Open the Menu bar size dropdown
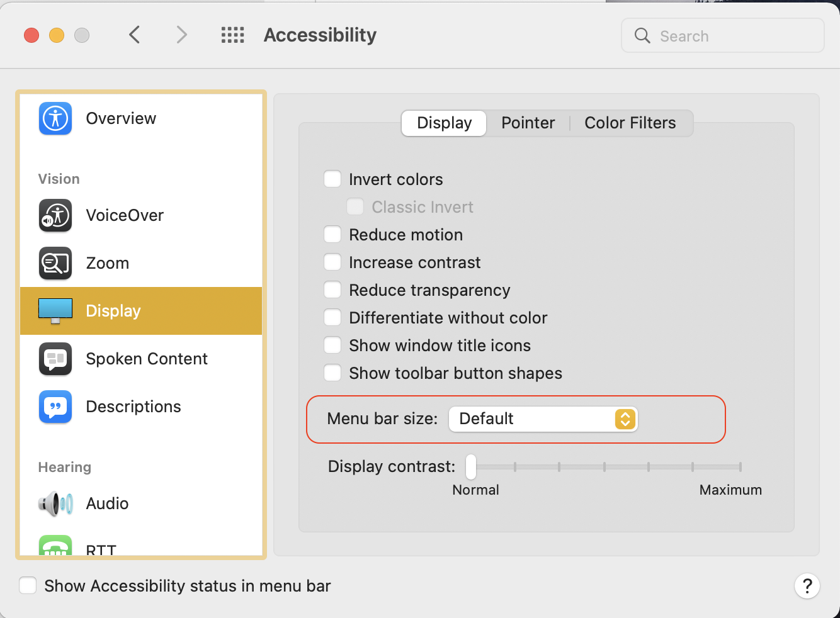The width and height of the screenshot is (840, 618). (x=543, y=419)
